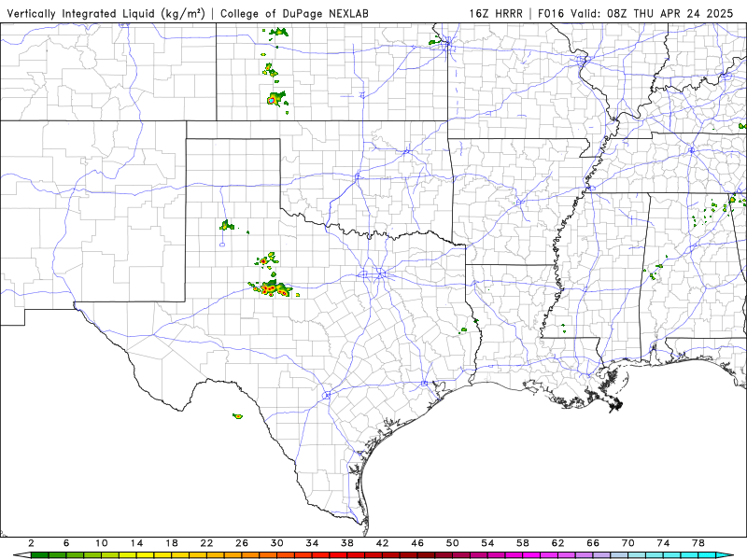Click the '58' value on the color scale
Screen dimensions: 747x560
(x=523, y=543)
